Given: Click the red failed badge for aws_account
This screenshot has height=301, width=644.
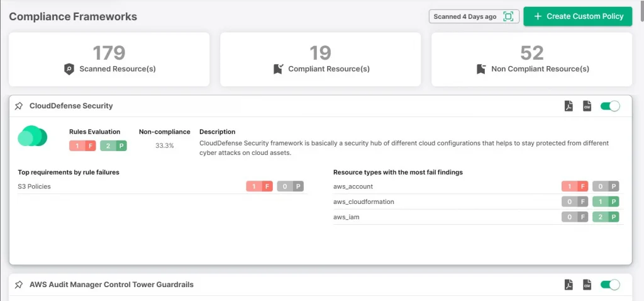Looking at the screenshot, I should pos(574,186).
